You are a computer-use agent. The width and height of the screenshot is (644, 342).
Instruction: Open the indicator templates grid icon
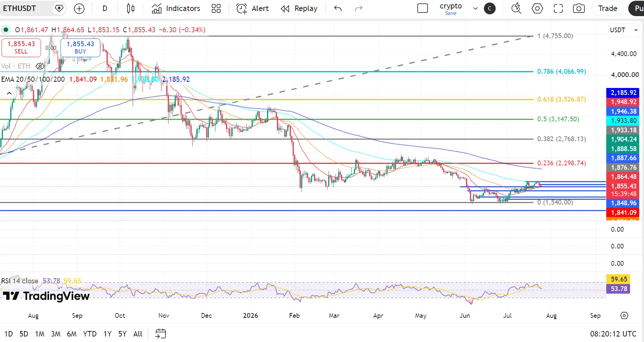[216, 8]
